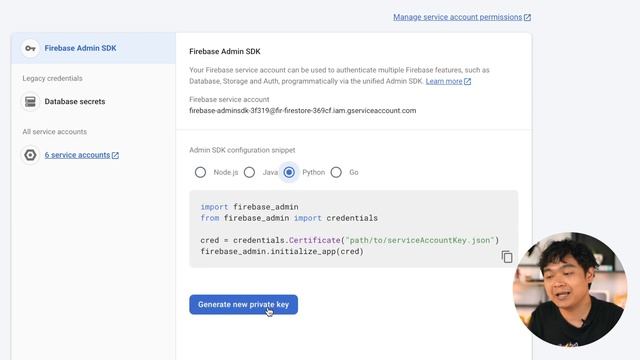Select the Node.js radio button
Viewport: 640px width, 360px height.
point(200,172)
